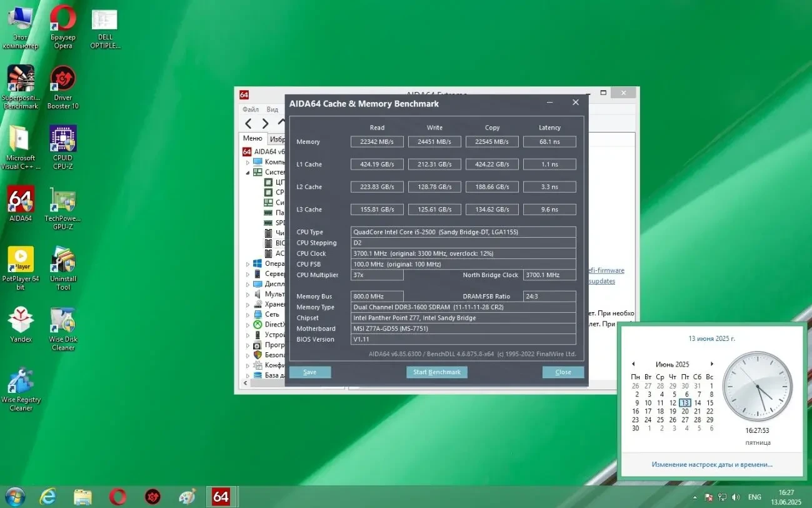The width and height of the screenshot is (812, 508).
Task: Select the ЦП (CPU) item under Системная плата
Action: (269, 182)
